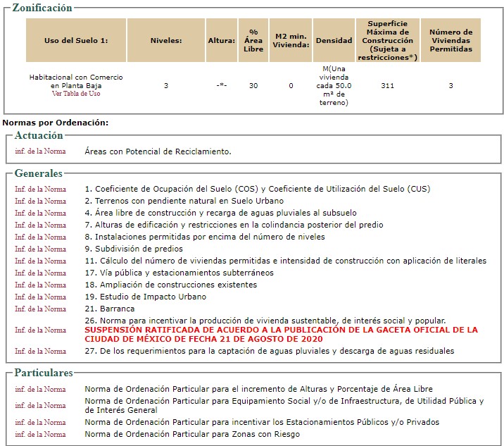
Task: Click the 11. Cálculo del número de viviendas text
Action: (x=285, y=261)
